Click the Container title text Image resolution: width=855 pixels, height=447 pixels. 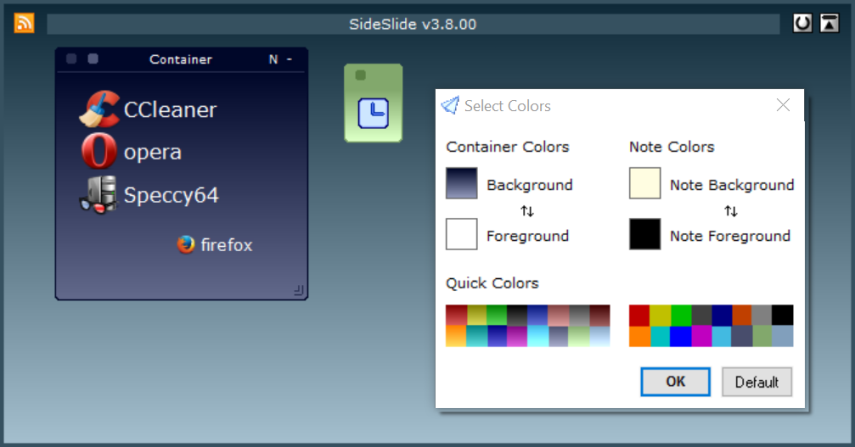click(180, 59)
